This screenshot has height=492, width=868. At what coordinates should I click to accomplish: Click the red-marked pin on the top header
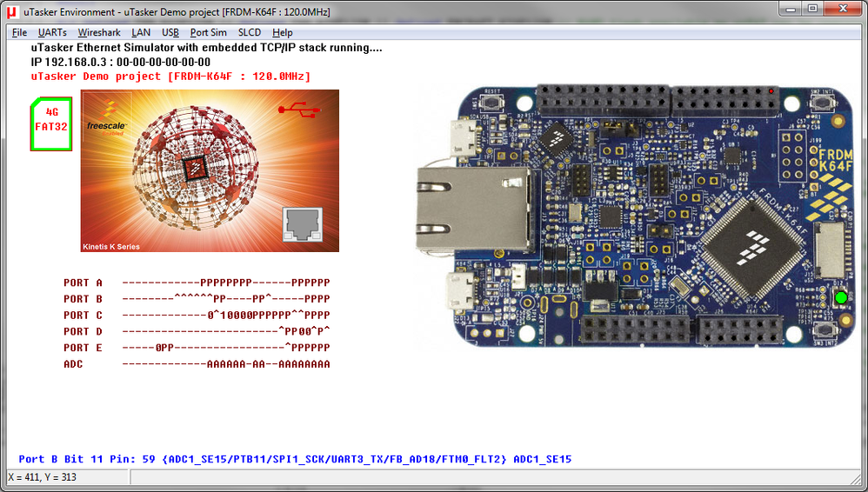pos(771,90)
